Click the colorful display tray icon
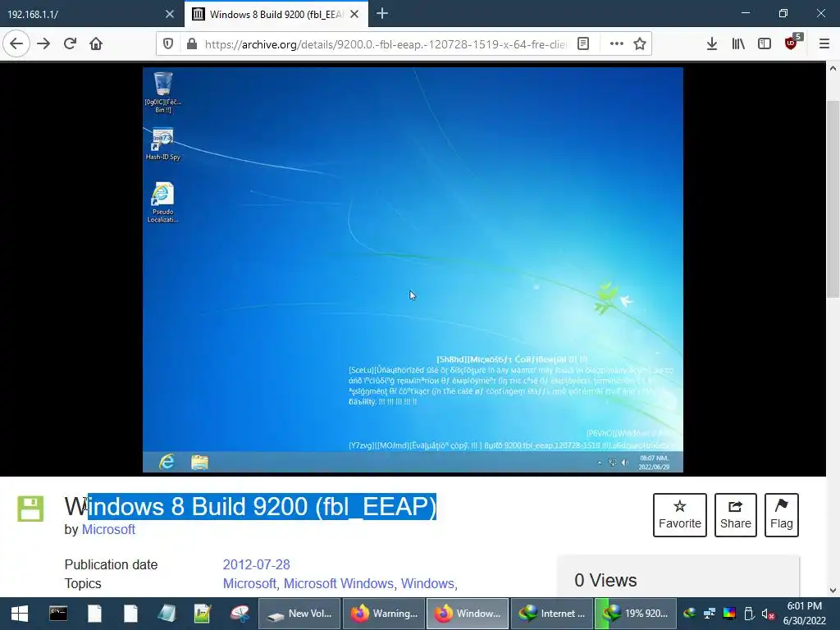Viewport: 840px width, 630px height. [729, 614]
